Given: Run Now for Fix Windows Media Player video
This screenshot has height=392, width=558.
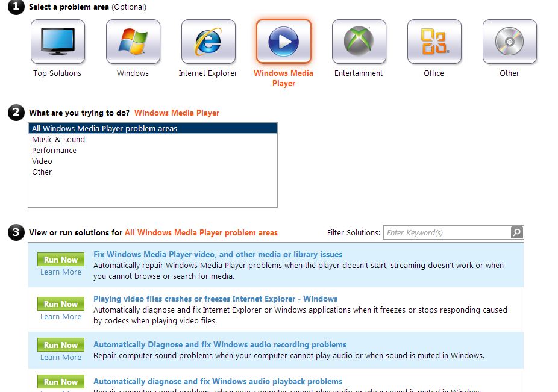Looking at the screenshot, I should [61, 260].
